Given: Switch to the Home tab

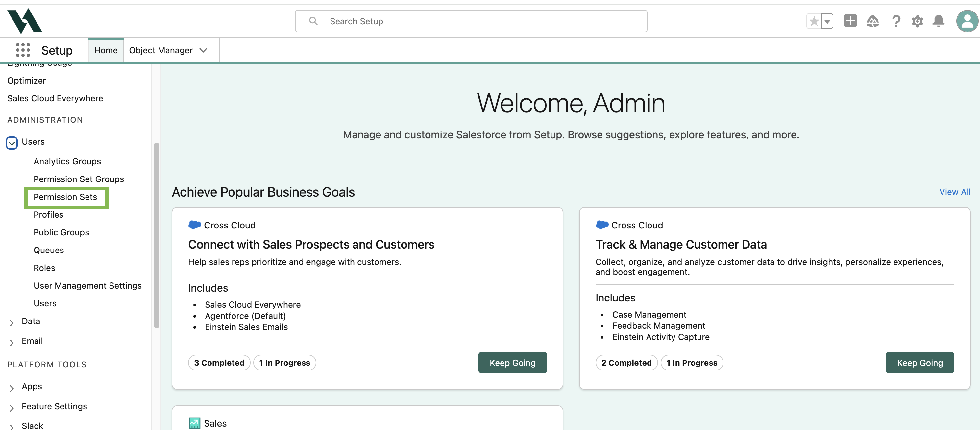Looking at the screenshot, I should coord(106,50).
